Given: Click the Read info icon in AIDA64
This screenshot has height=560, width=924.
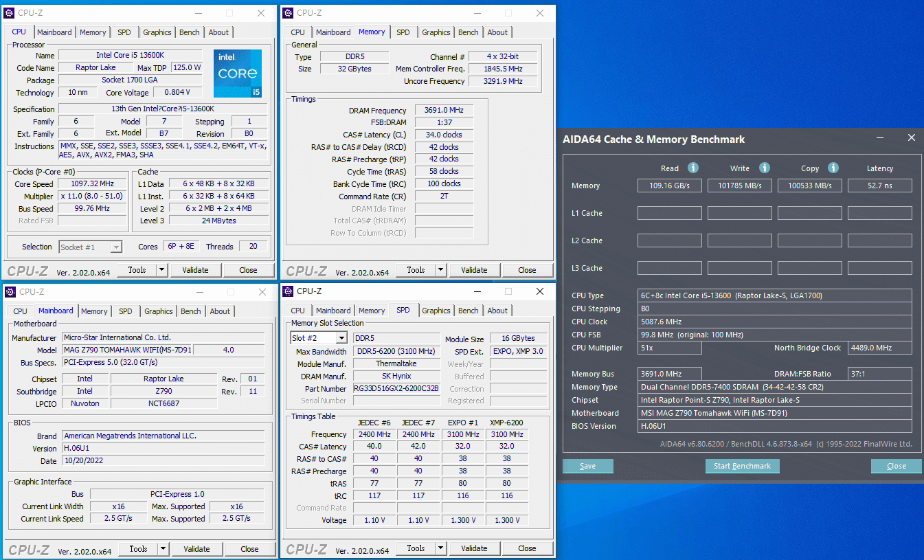Looking at the screenshot, I should [x=693, y=168].
